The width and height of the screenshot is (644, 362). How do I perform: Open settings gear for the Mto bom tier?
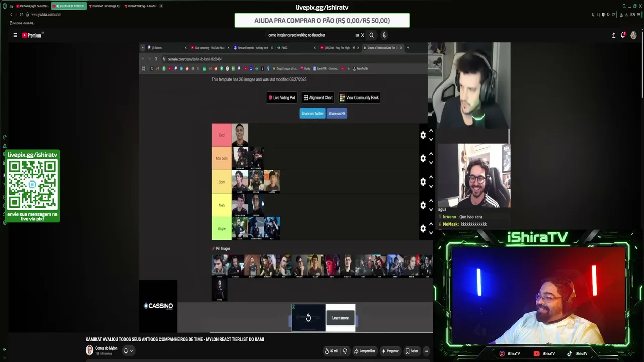[x=423, y=158]
